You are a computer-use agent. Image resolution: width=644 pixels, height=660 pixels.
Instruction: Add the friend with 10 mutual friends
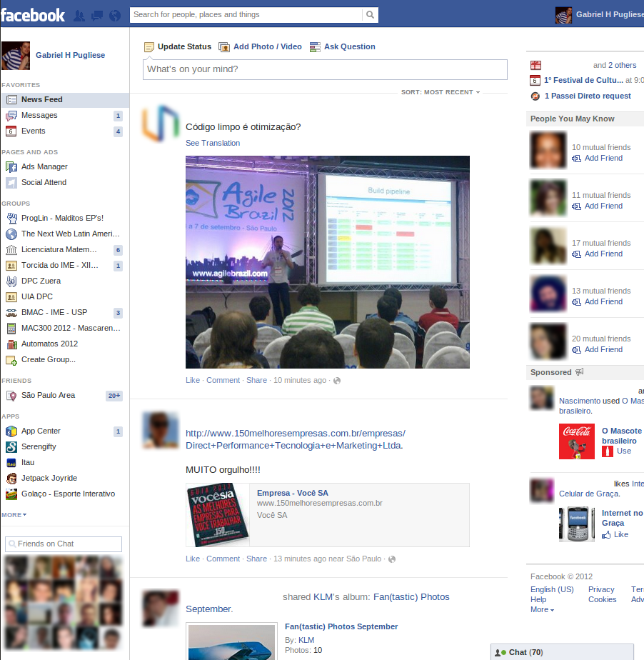tap(603, 158)
